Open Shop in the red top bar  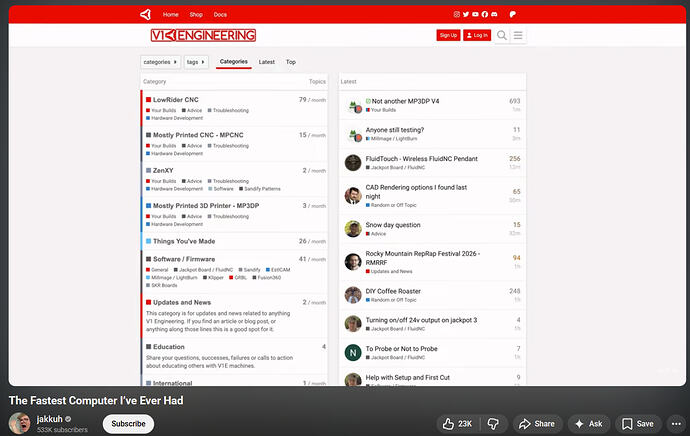(x=196, y=15)
